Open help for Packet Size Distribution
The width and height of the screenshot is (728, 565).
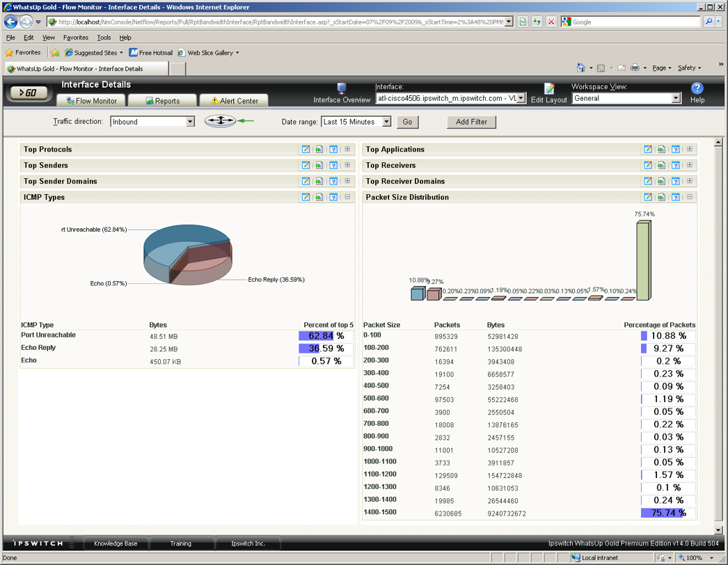point(676,197)
